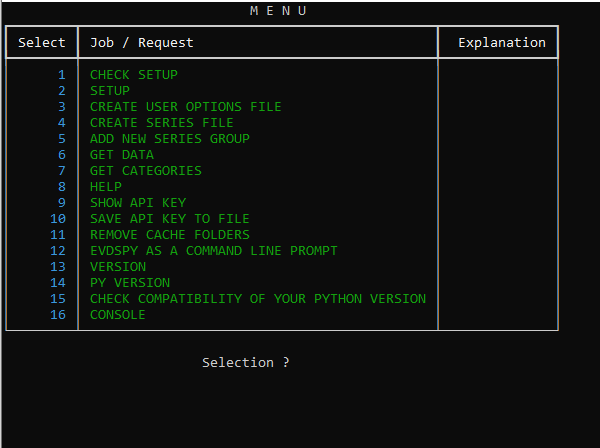Select GET CATEGORIES from the menu

click(x=146, y=171)
